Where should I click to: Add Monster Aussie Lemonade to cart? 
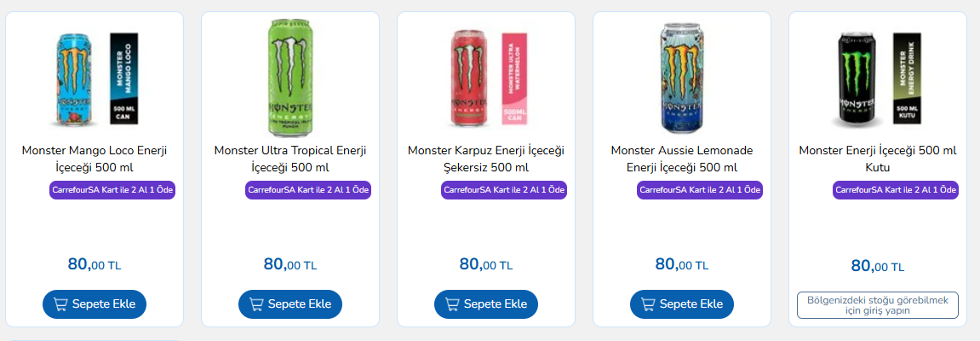tap(682, 304)
